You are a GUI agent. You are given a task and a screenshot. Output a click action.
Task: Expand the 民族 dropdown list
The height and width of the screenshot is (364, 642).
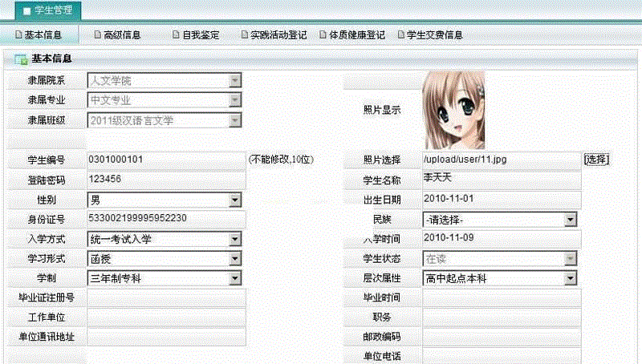[570, 219]
